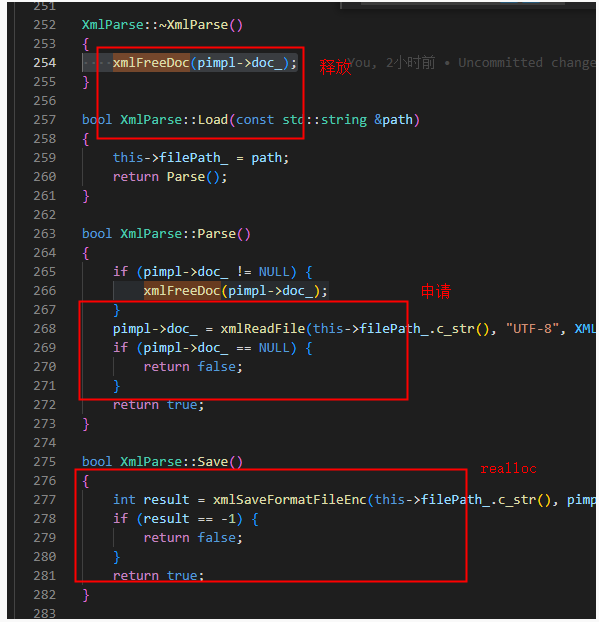Click xmlSaveFormatFileEnc call on line 277

pos(290,499)
